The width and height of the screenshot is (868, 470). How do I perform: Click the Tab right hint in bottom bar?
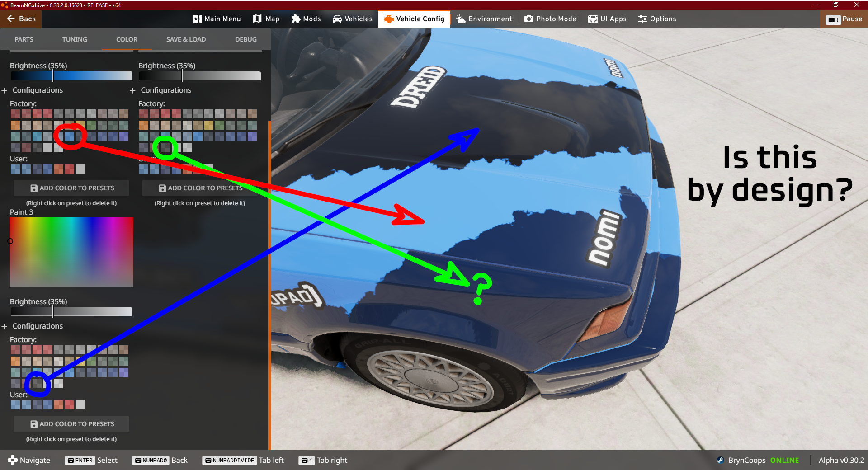(323, 460)
